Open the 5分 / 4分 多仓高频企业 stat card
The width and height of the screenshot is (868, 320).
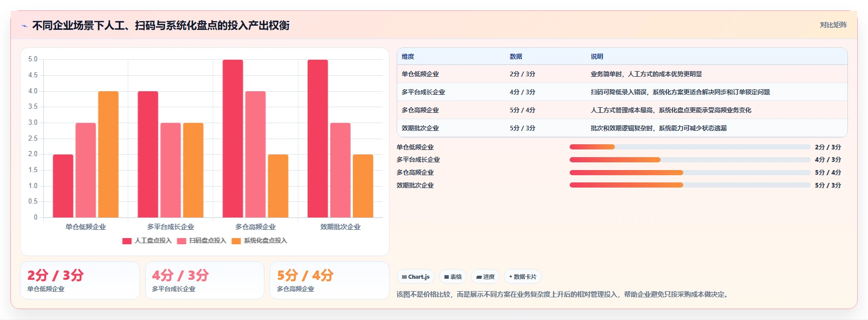[x=329, y=280]
